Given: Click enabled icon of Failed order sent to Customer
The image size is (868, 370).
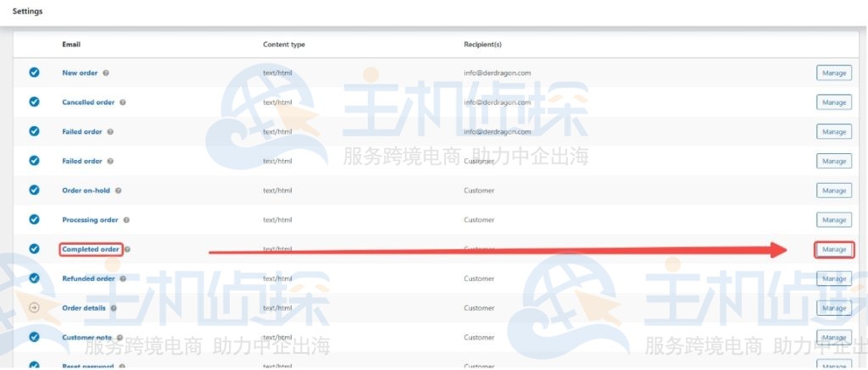Looking at the screenshot, I should (34, 160).
